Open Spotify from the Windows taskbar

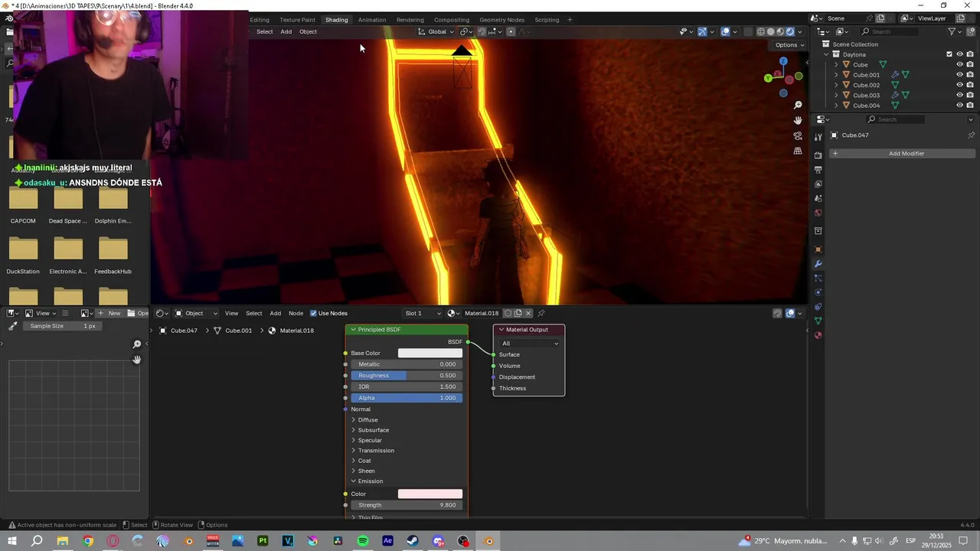[x=363, y=541]
